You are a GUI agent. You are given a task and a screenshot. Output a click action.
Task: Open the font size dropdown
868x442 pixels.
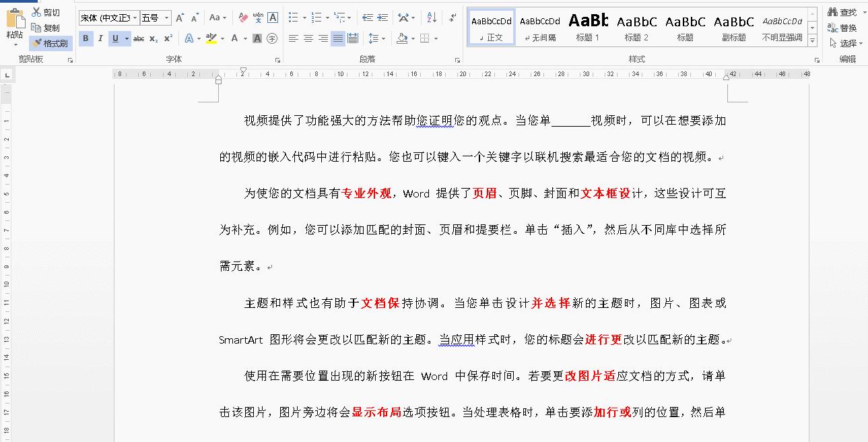click(x=166, y=18)
